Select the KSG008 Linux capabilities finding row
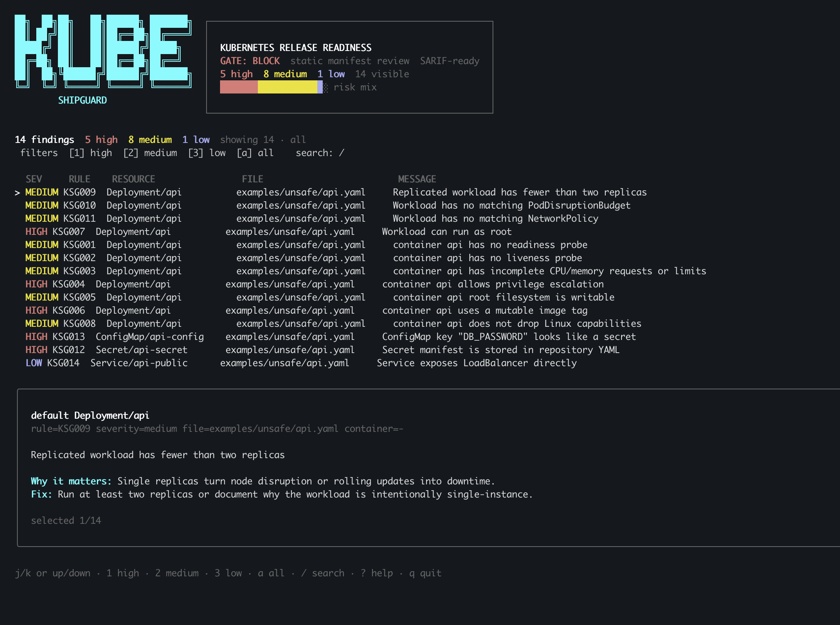This screenshot has height=625, width=840. click(334, 324)
